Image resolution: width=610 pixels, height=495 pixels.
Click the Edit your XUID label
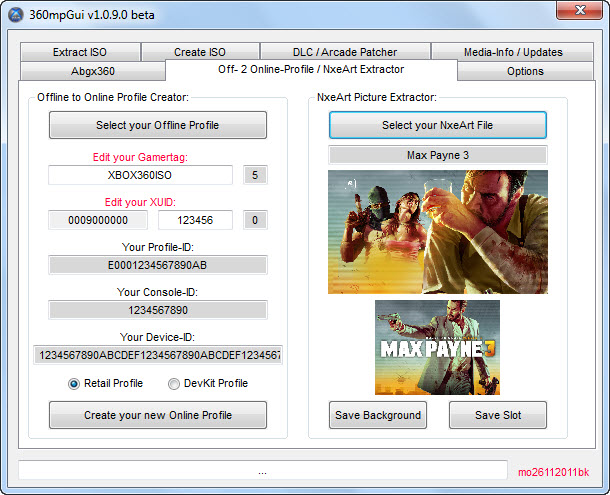pyautogui.click(x=140, y=202)
